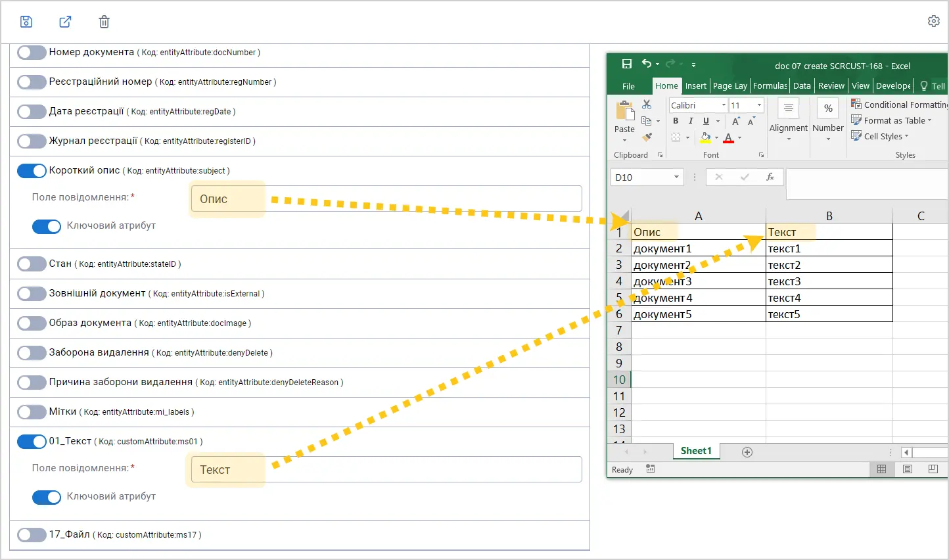Click Insert Function fx icon

click(x=770, y=177)
